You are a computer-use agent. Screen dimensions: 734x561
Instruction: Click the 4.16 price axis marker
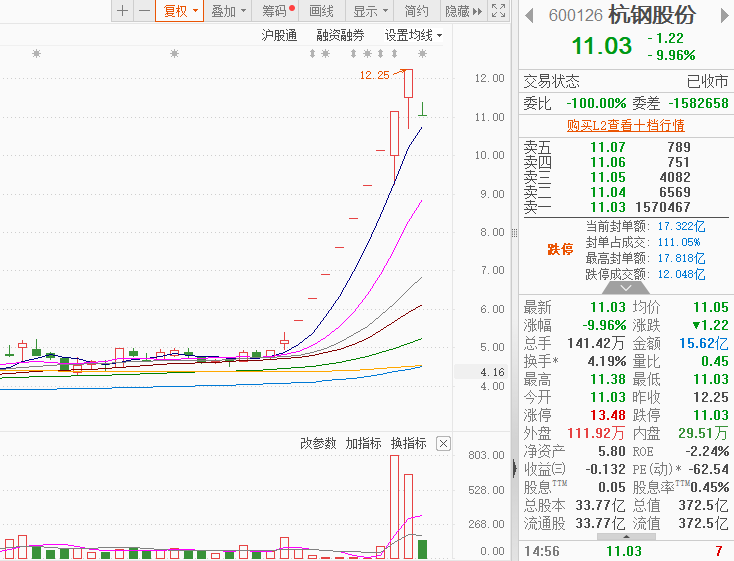(x=492, y=372)
